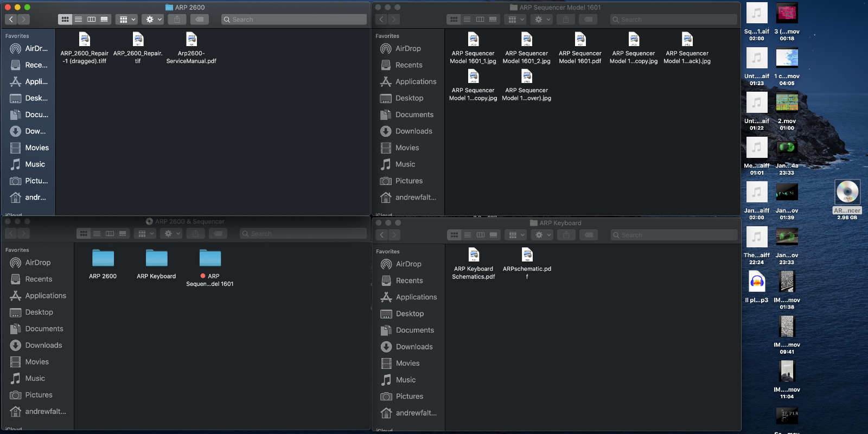Open action gear menu in ARP Keyboard window

click(x=542, y=235)
